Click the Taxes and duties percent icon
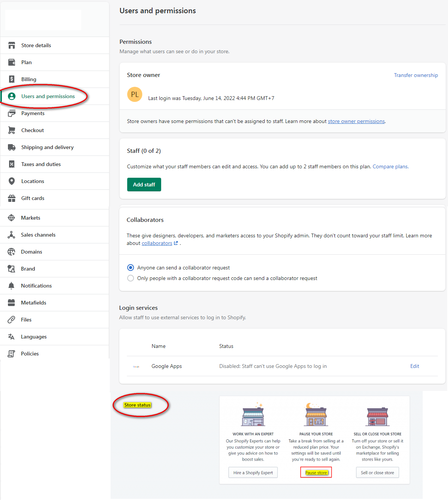The height and width of the screenshot is (500, 448). click(x=12, y=164)
